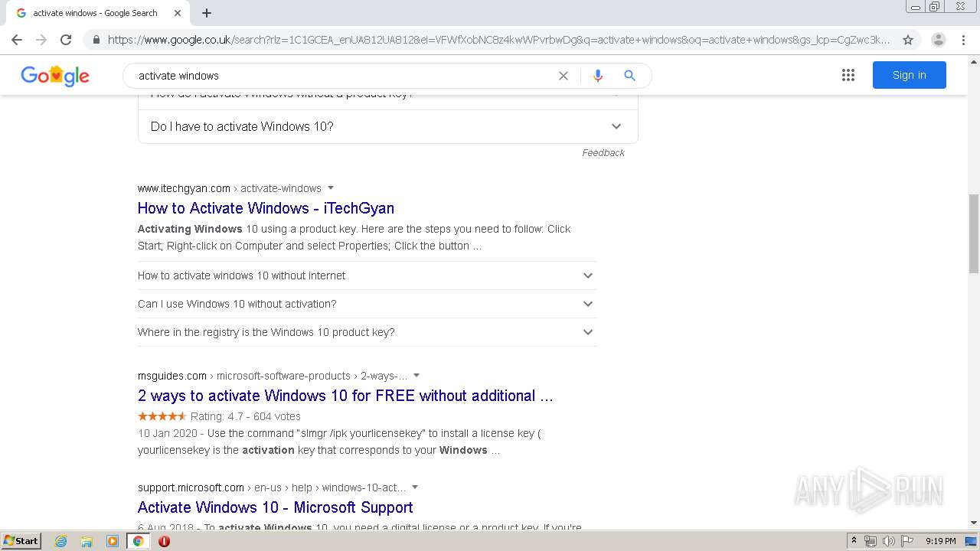Open 'Activate Windows 10 - Microsoft Support' result
980x551 pixels.
tap(276, 507)
